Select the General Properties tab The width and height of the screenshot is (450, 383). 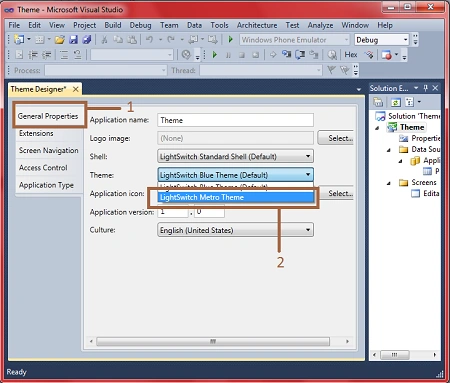click(x=48, y=116)
